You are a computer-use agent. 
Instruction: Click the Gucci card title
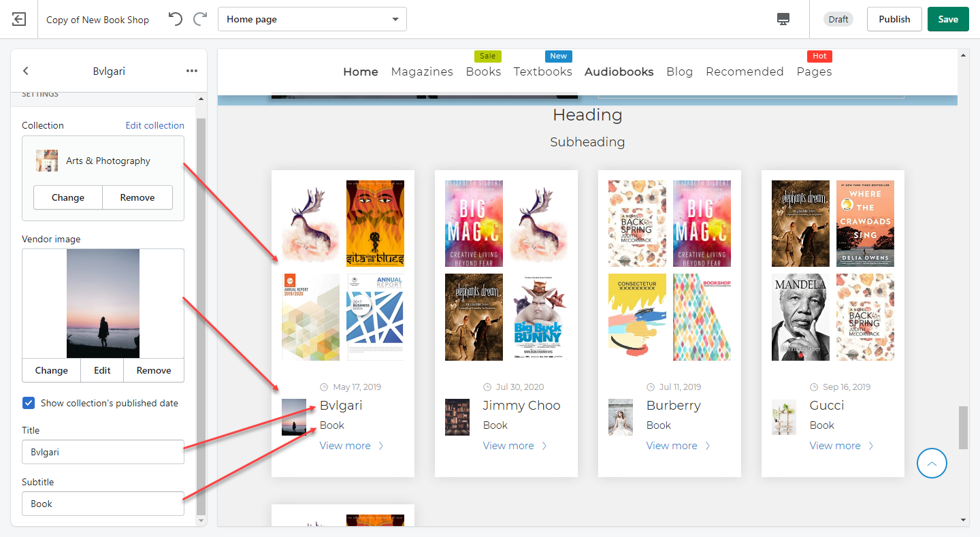(x=827, y=406)
